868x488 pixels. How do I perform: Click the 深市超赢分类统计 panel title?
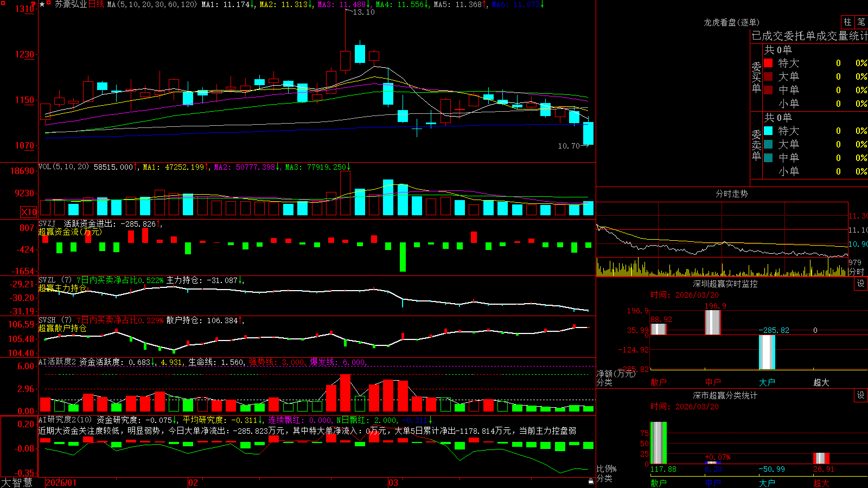click(x=725, y=395)
